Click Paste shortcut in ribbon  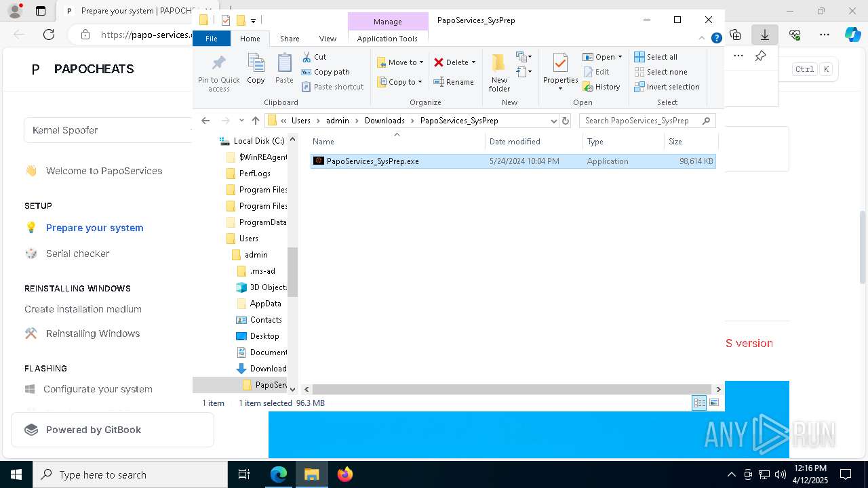[333, 87]
